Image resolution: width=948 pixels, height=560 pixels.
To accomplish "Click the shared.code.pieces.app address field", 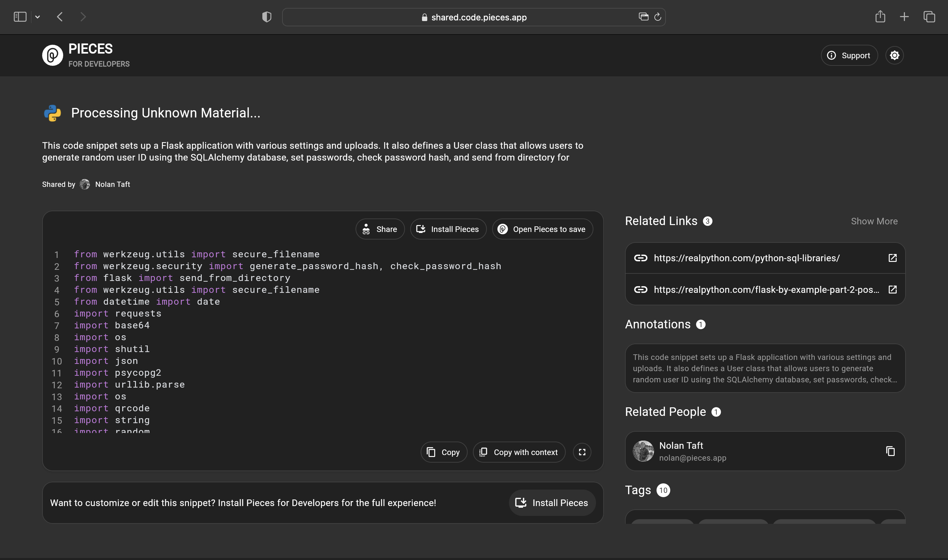I will click(x=478, y=17).
